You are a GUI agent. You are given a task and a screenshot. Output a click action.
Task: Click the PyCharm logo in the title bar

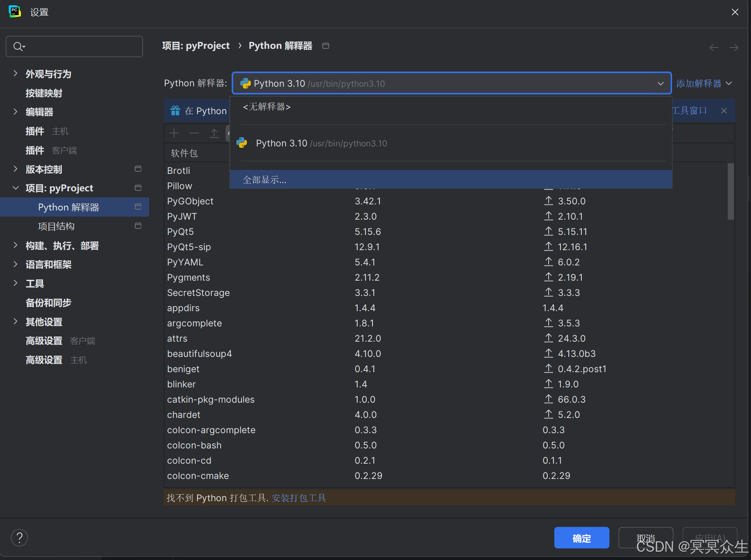(15, 11)
